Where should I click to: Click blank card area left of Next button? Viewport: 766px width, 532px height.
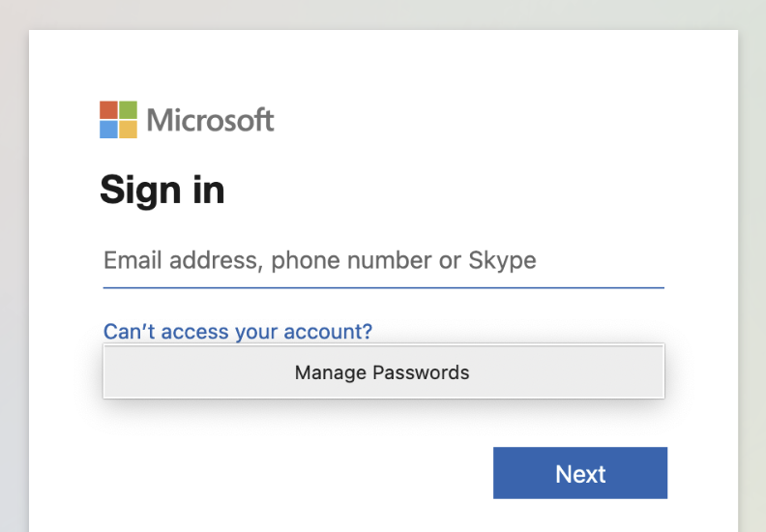click(290, 473)
